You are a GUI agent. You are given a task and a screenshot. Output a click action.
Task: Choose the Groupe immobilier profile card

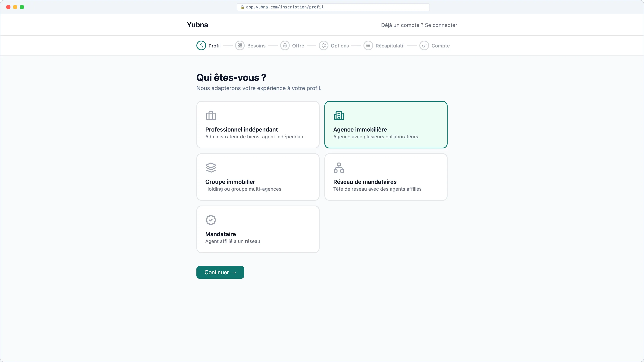(x=258, y=177)
